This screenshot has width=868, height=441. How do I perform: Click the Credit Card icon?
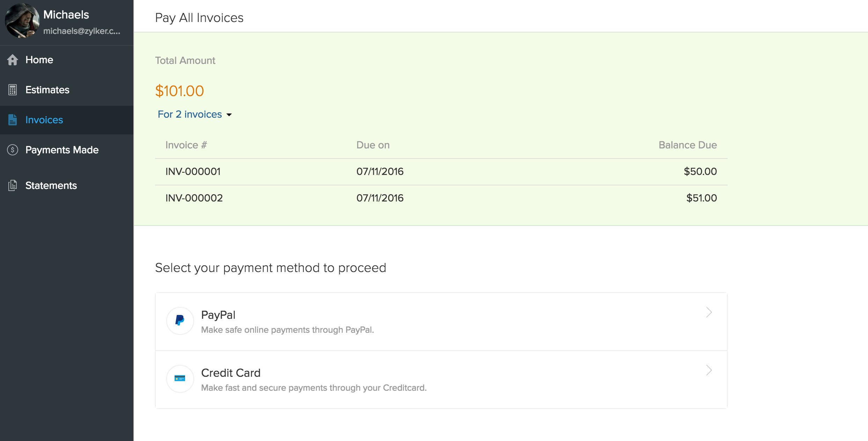coord(180,378)
